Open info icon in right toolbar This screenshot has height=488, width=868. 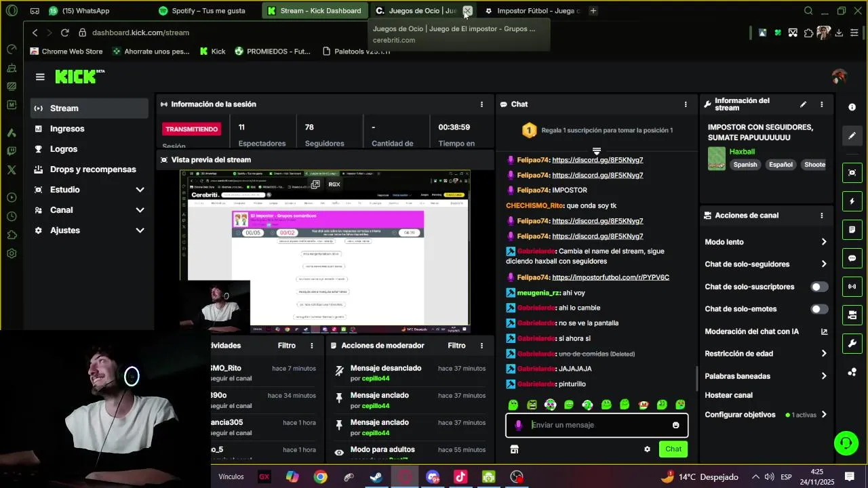point(852,107)
